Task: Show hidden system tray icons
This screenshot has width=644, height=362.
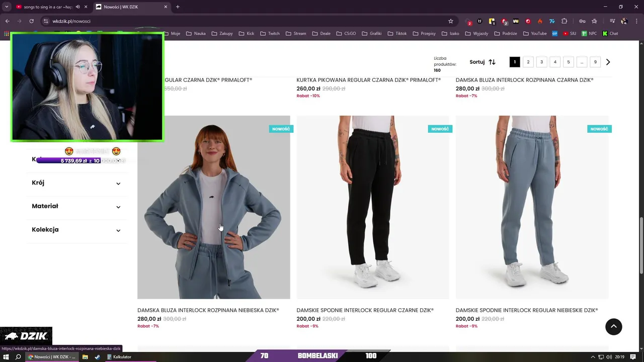Action: [x=593, y=357]
